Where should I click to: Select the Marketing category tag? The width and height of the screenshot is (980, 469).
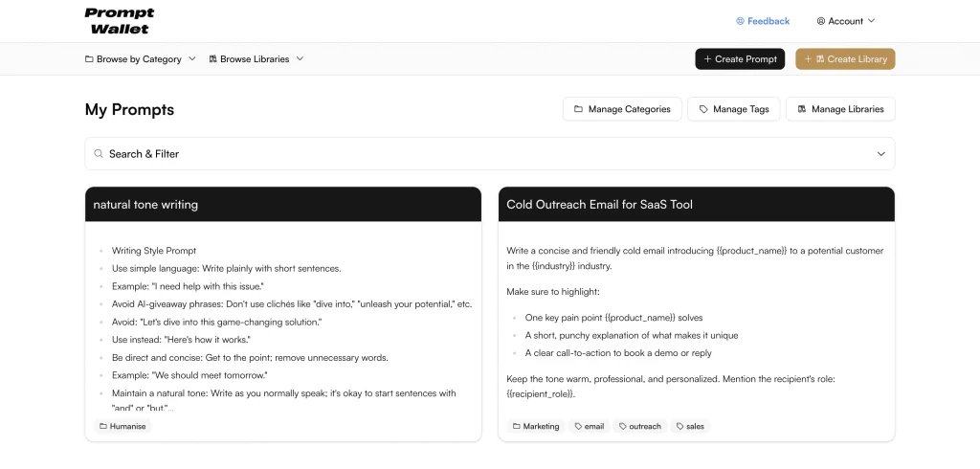[x=535, y=426]
